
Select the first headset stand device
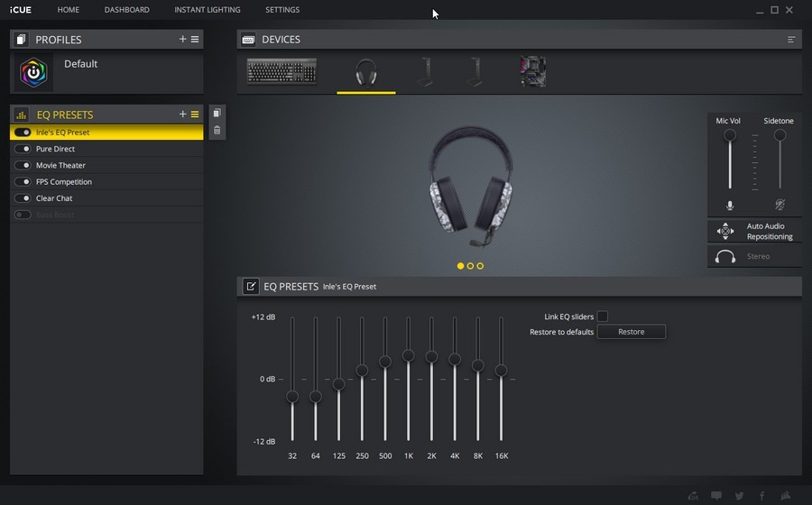pos(425,72)
